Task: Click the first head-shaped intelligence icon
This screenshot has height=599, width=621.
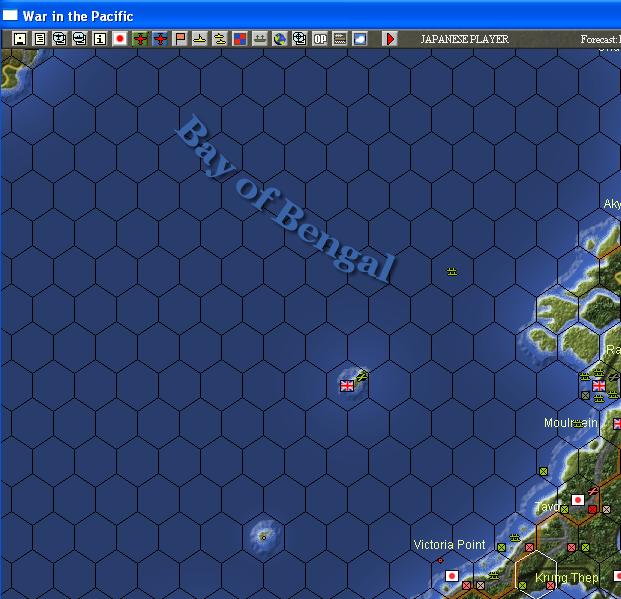Action: [60, 39]
